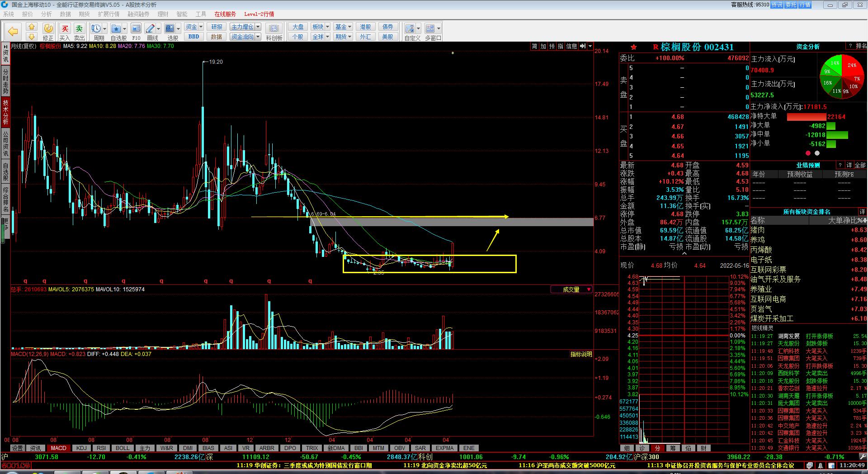Viewport: 868px width, 474px height.
Task: Click the 排名 ranking button
Action: (862, 46)
